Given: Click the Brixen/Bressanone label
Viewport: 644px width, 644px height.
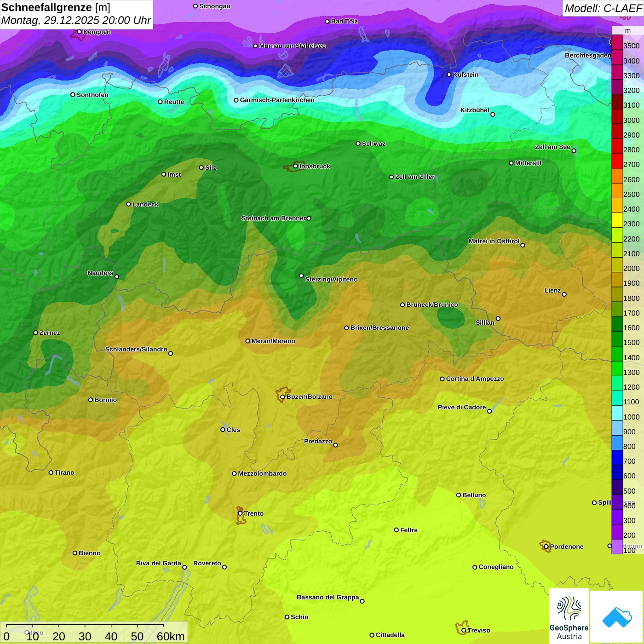Looking at the screenshot, I should click(x=379, y=328).
